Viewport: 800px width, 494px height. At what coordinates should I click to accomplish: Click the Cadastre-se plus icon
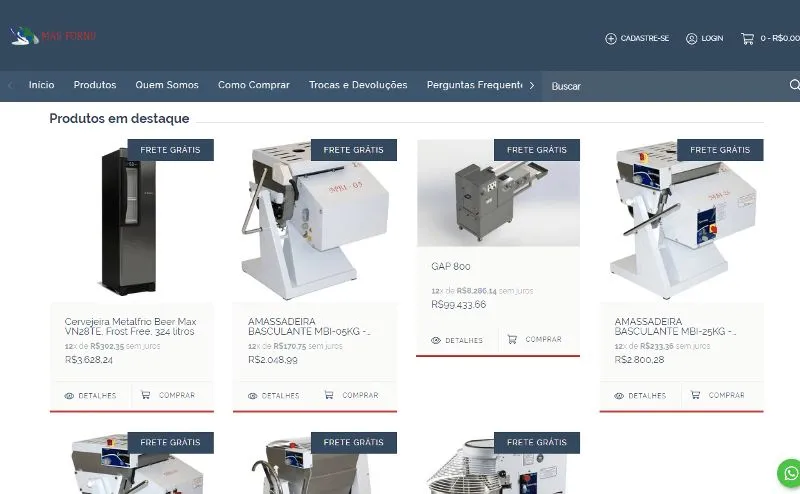click(611, 39)
